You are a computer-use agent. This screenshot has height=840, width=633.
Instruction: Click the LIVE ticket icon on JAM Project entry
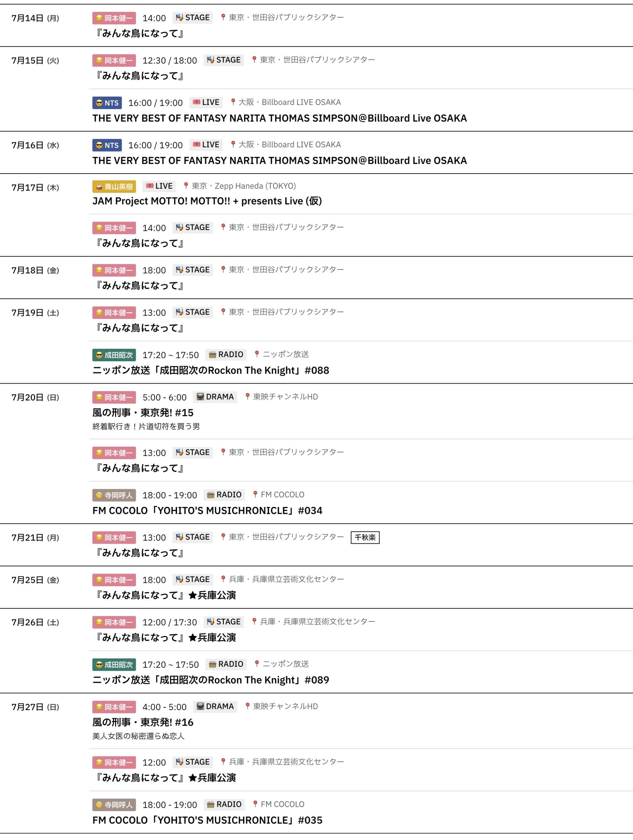tap(150, 186)
